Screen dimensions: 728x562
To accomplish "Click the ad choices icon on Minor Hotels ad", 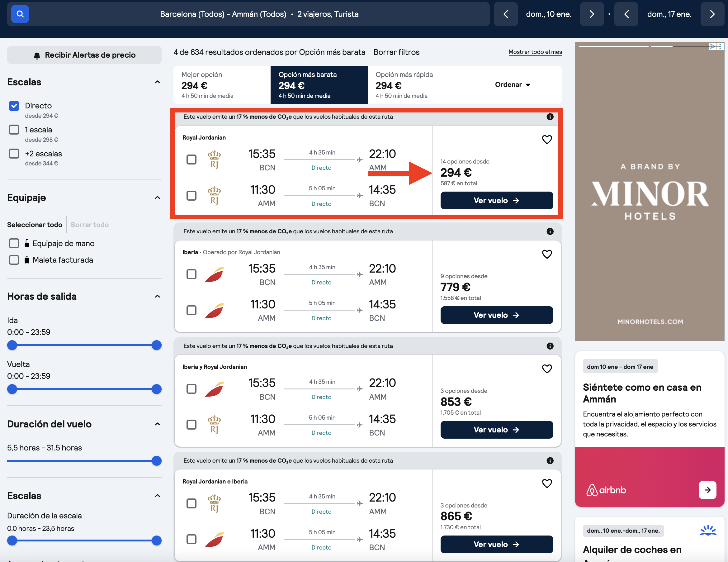I will pos(712,46).
